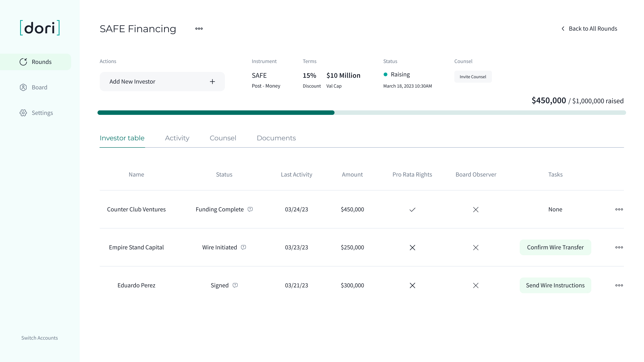Click the Settings gear icon
The height and width of the screenshot is (362, 644).
[x=23, y=113]
